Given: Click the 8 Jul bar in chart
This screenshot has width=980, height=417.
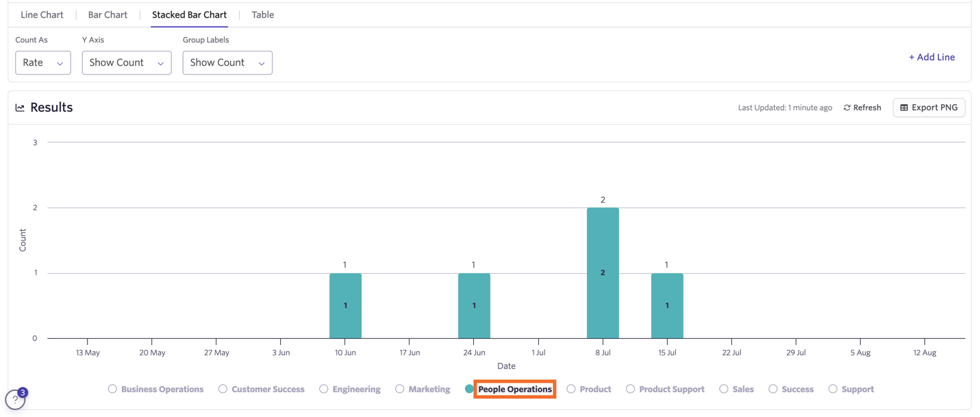Looking at the screenshot, I should (603, 273).
